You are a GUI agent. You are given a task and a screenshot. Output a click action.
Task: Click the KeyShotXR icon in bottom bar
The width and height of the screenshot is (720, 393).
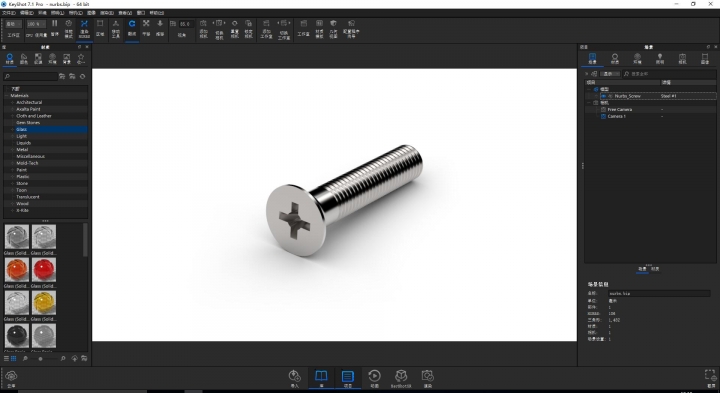(401, 379)
